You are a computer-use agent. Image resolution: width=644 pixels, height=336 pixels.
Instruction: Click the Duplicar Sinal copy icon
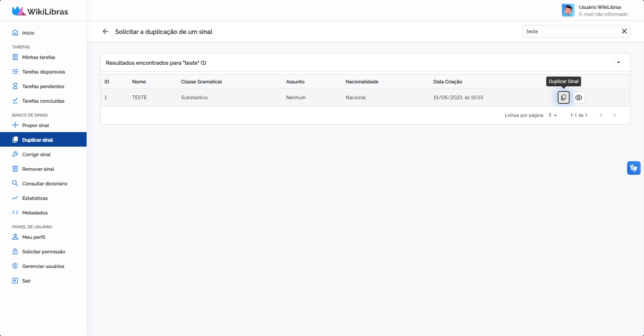(x=563, y=98)
